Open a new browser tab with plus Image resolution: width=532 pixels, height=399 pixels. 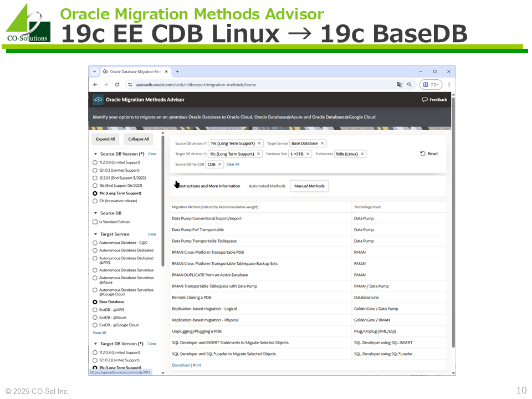[177, 71]
